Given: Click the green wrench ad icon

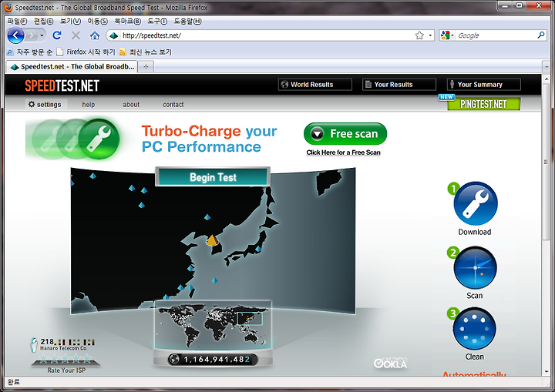Looking at the screenshot, I should pyautogui.click(x=99, y=139).
